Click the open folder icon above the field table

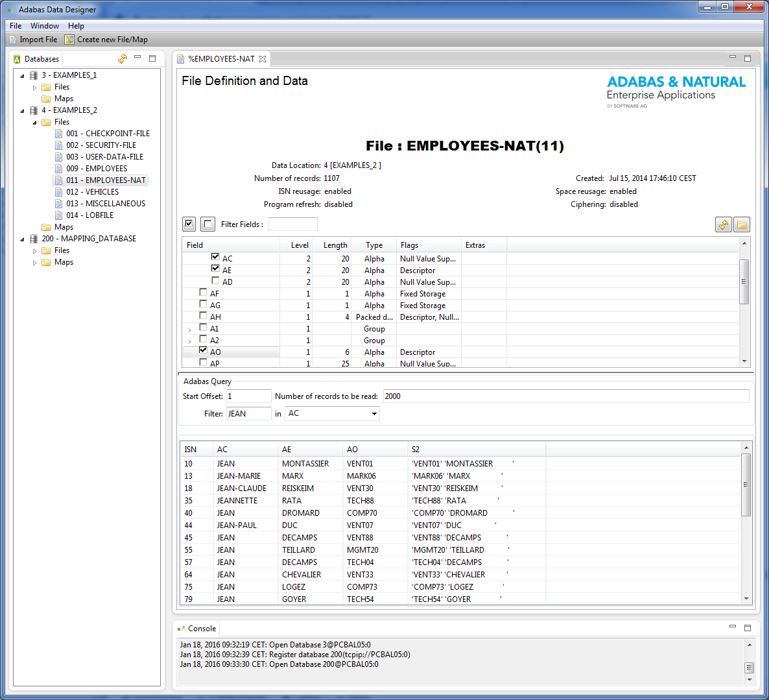click(741, 223)
